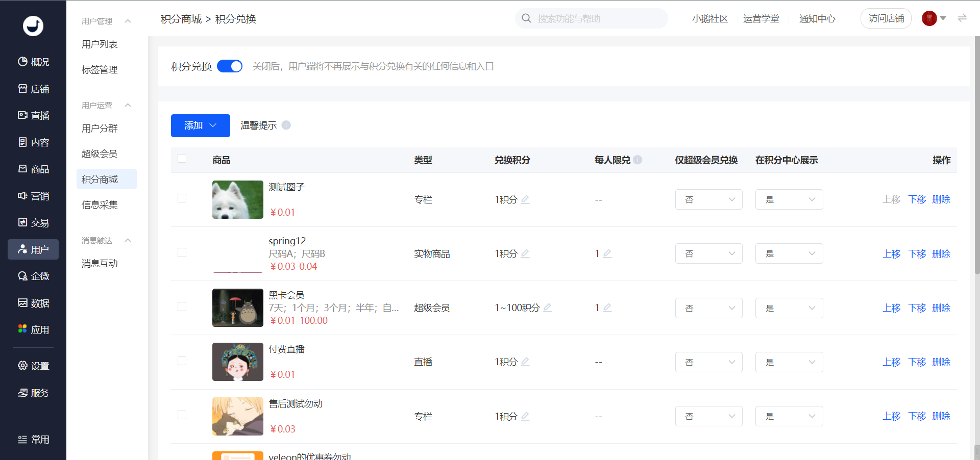This screenshot has width=980, height=460.
Task: Open the 概况 overview section
Action: (33, 62)
